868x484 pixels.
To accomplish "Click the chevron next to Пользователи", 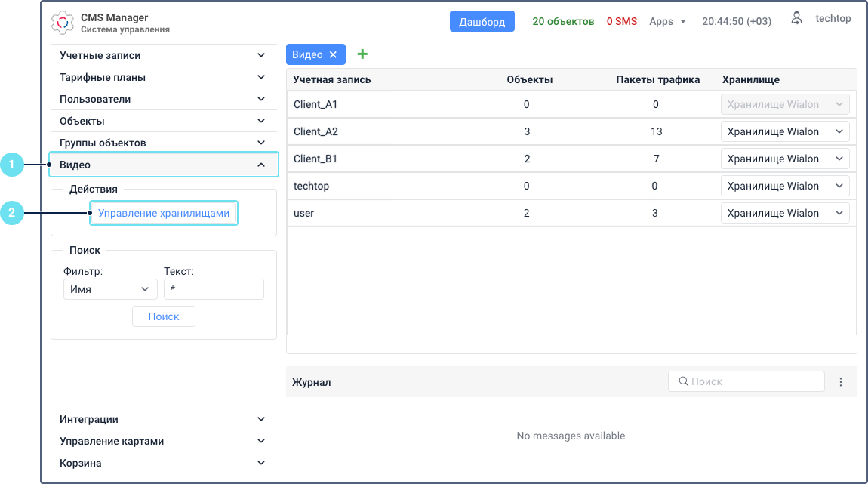I will (261, 98).
